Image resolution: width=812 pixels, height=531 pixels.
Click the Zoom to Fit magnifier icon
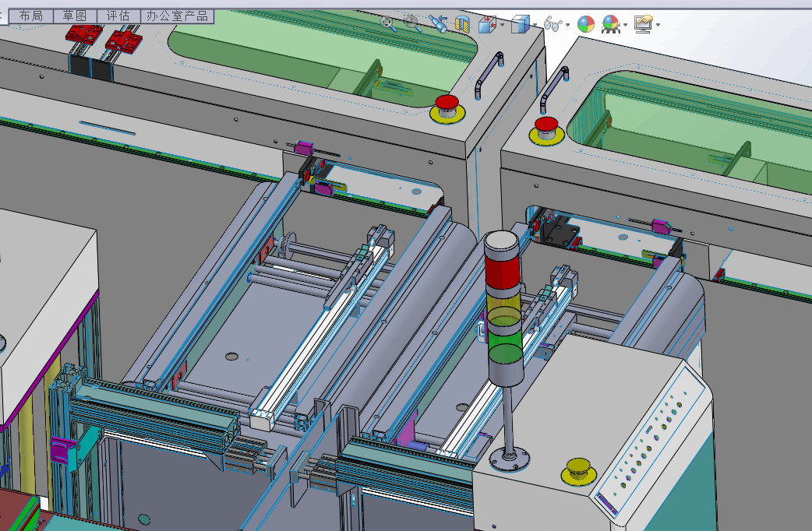click(388, 24)
